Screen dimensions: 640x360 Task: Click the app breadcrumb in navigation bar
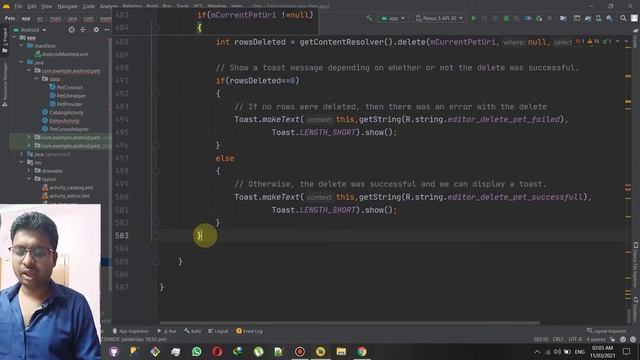click(26, 18)
